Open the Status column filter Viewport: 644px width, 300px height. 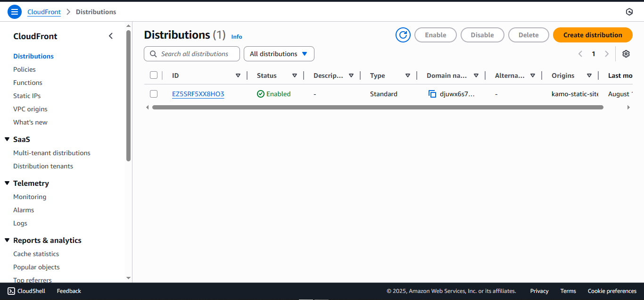click(294, 75)
